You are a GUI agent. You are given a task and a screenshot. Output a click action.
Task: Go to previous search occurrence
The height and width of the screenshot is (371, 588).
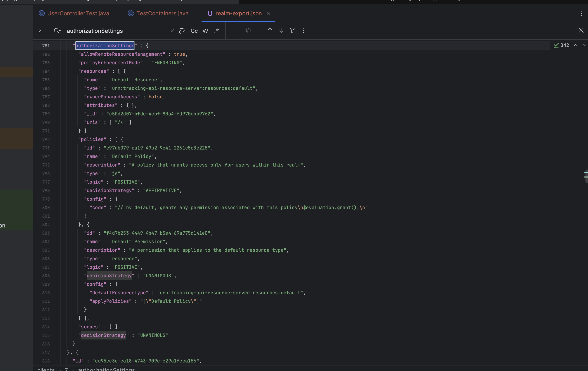click(x=270, y=30)
